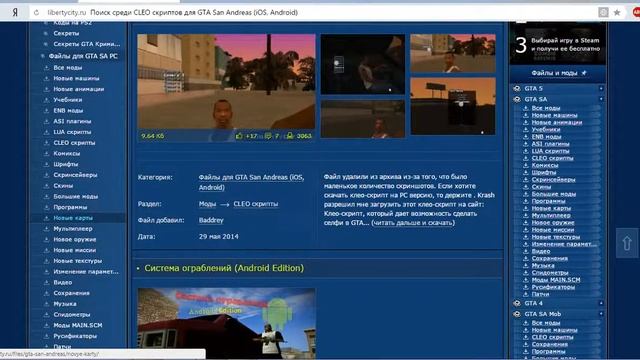Click the date text 29 мая 2014
Image resolution: width=640 pixels, height=360 pixels.
tap(218, 236)
